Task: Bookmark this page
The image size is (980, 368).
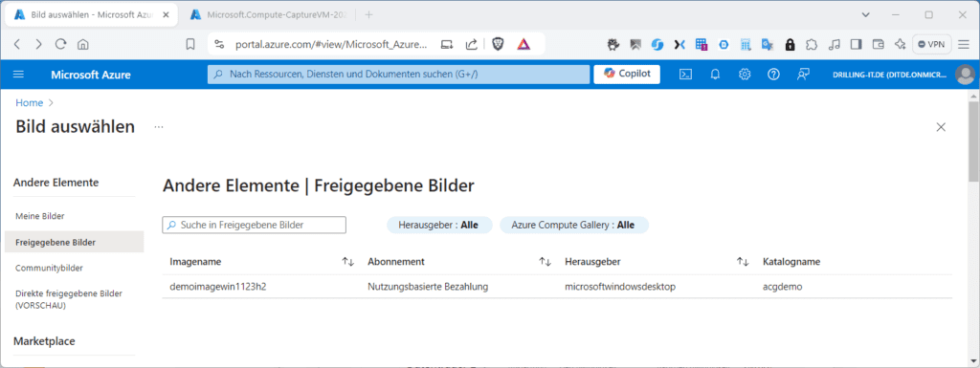Action: point(190,44)
